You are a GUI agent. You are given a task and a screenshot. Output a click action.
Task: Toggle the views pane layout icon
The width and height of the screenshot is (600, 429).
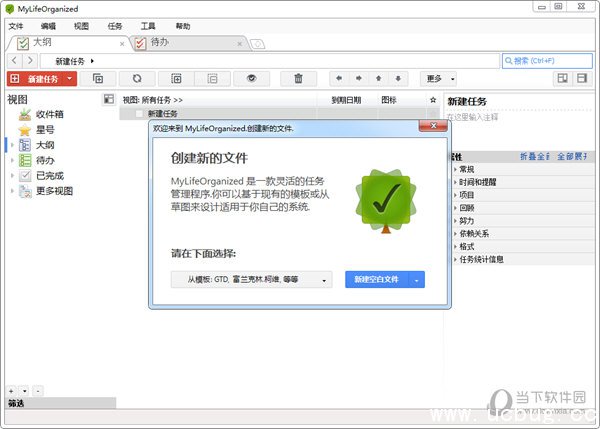coord(109,100)
